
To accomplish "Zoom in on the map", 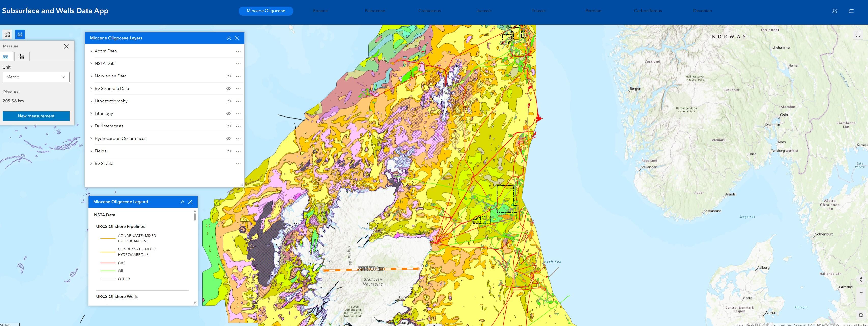I will coord(861,293).
